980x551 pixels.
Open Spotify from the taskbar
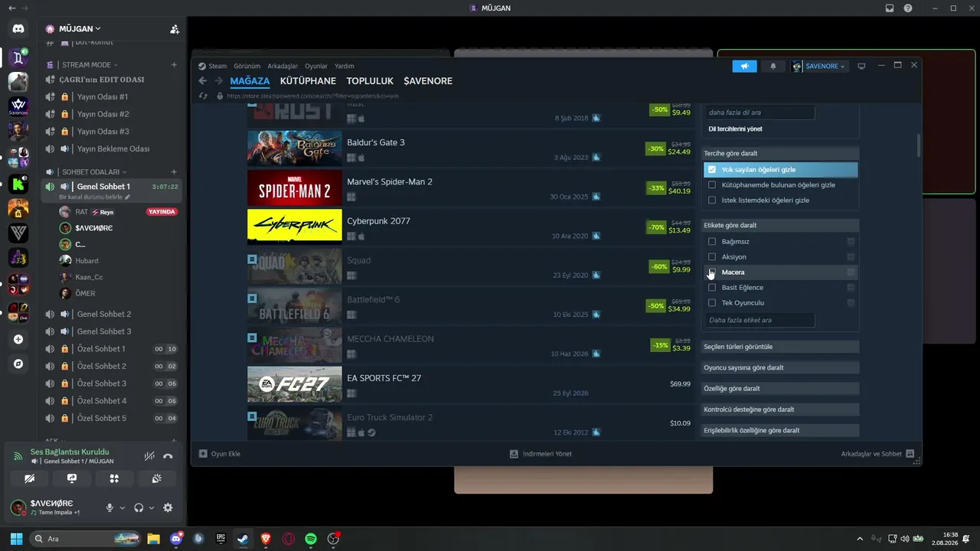point(310,539)
